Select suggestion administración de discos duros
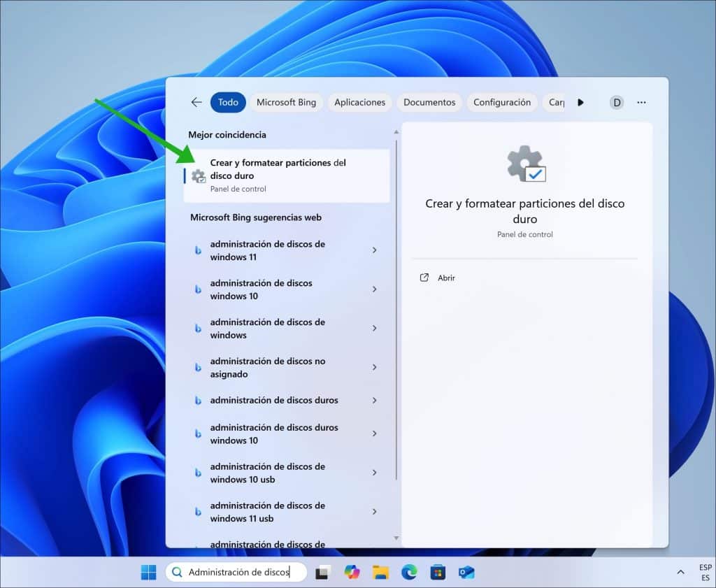This screenshot has height=588, width=716. click(287, 401)
